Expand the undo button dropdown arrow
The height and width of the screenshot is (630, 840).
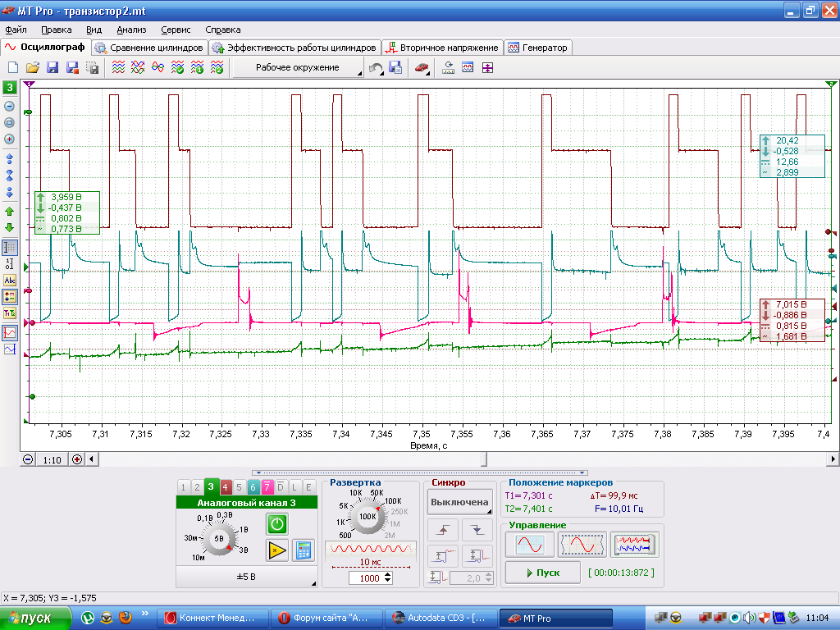[382, 73]
